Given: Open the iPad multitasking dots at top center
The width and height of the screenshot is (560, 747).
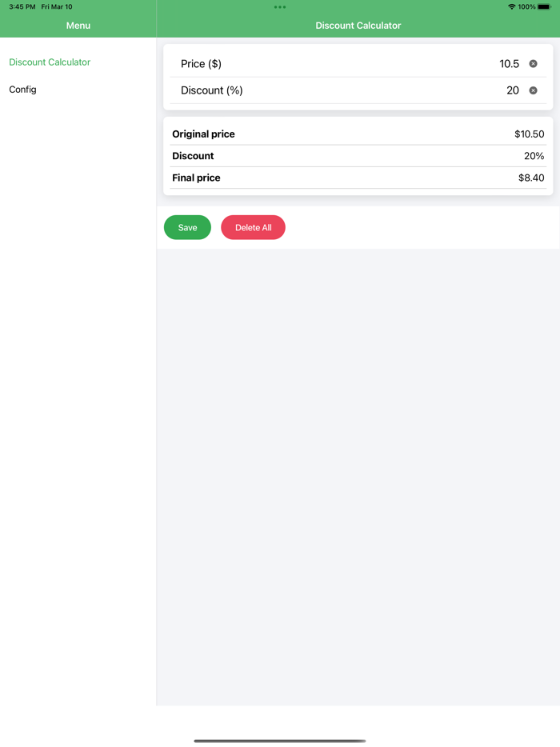Looking at the screenshot, I should pyautogui.click(x=279, y=6).
